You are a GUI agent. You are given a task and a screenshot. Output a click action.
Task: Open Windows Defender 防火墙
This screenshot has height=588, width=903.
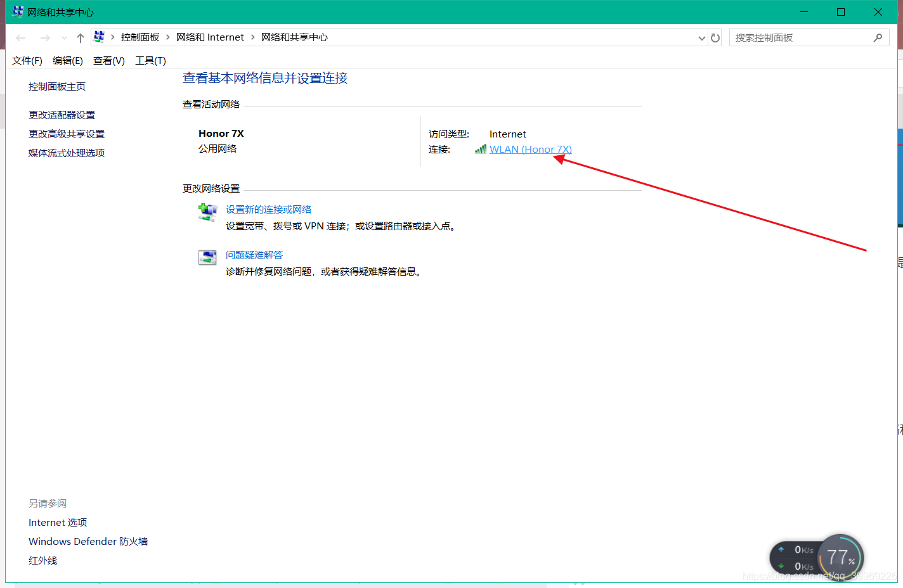[88, 542]
